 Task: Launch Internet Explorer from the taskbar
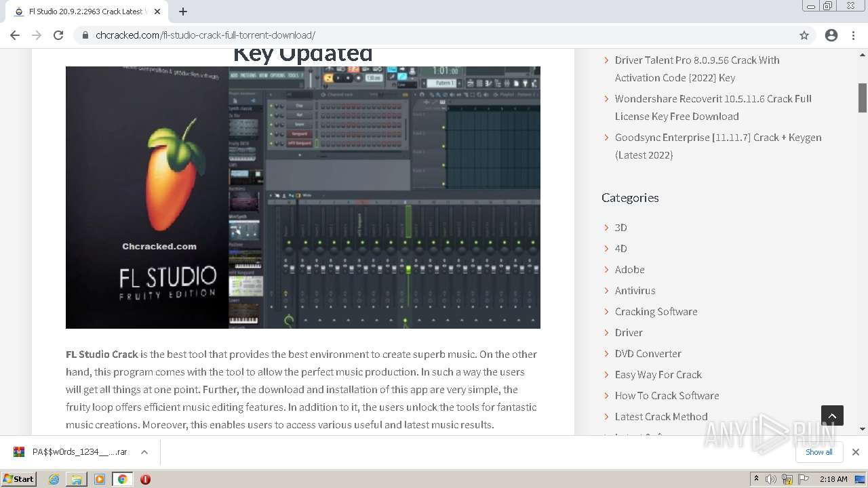(54, 479)
